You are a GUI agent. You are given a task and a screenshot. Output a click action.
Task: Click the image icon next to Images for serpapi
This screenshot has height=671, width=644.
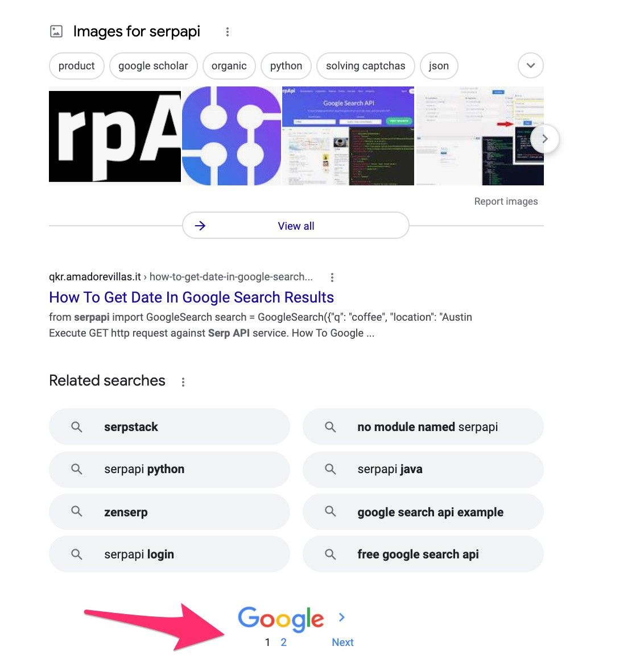56,31
